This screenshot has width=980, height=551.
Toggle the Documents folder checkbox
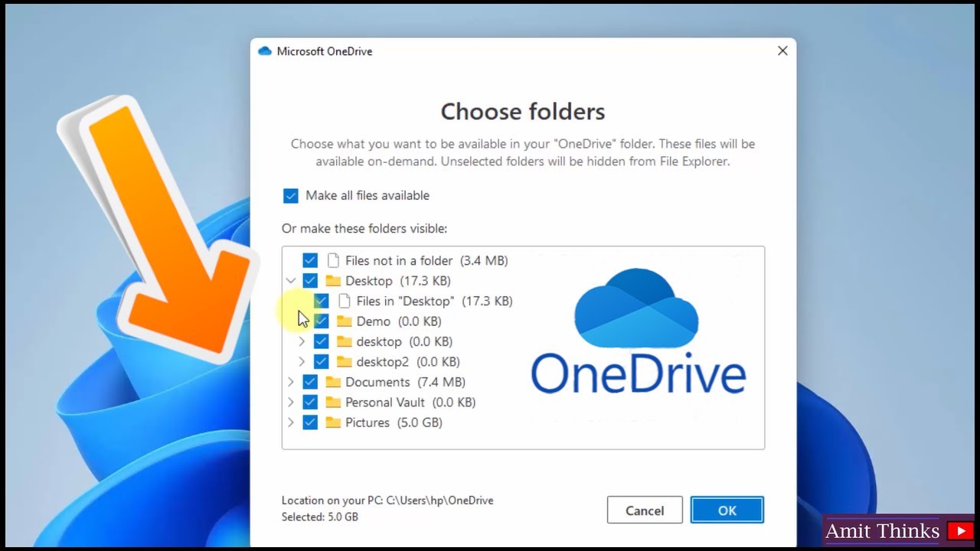pos(310,382)
